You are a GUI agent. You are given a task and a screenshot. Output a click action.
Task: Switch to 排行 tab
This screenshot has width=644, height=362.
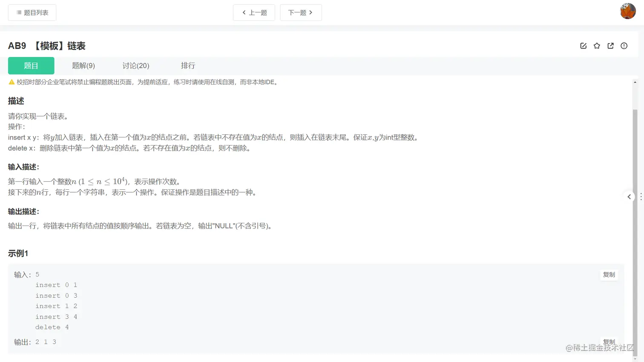[188, 66]
